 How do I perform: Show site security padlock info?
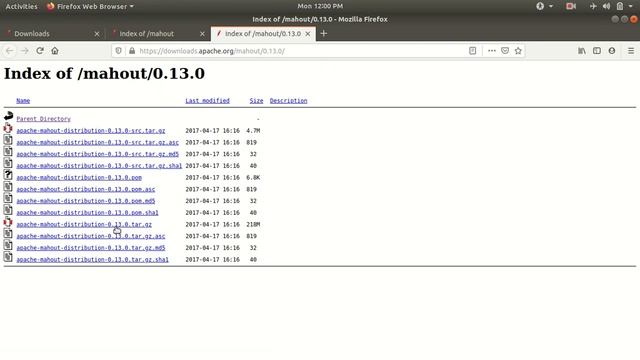(132, 51)
